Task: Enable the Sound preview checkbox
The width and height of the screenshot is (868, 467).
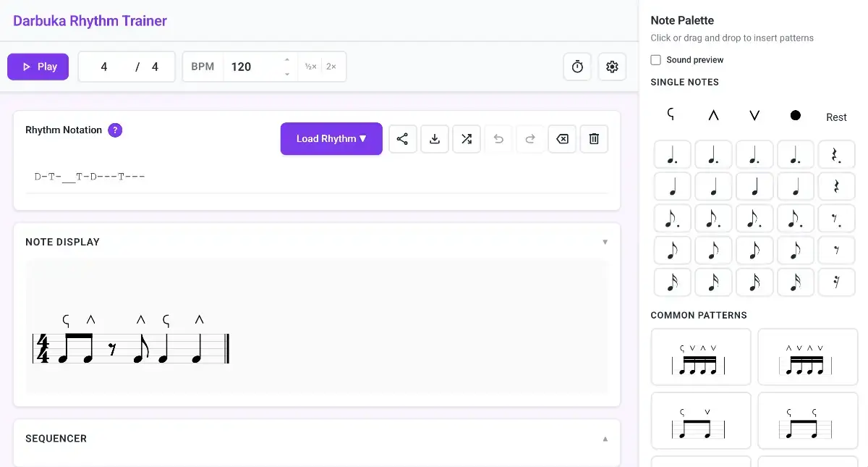Action: tap(656, 60)
